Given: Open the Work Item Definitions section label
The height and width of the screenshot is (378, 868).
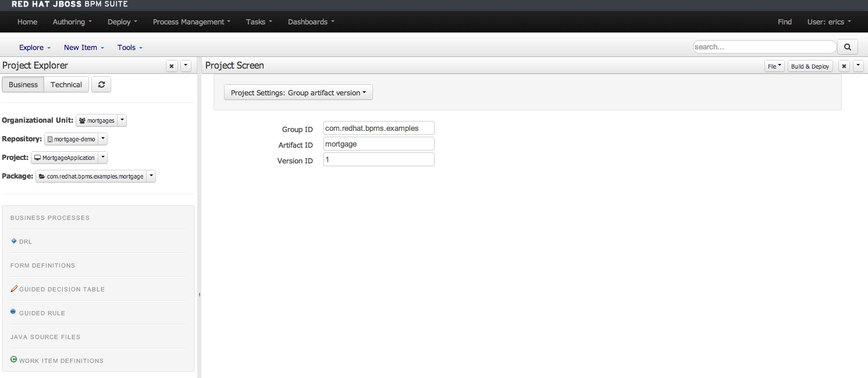Looking at the screenshot, I should 61,361.
